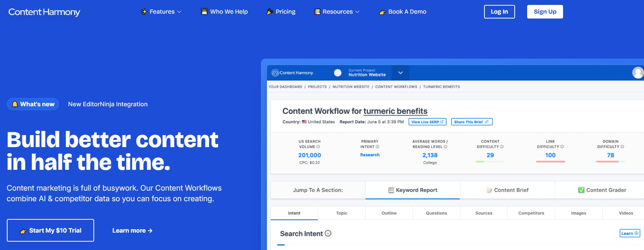Click the Content Harmony logo

(44, 12)
